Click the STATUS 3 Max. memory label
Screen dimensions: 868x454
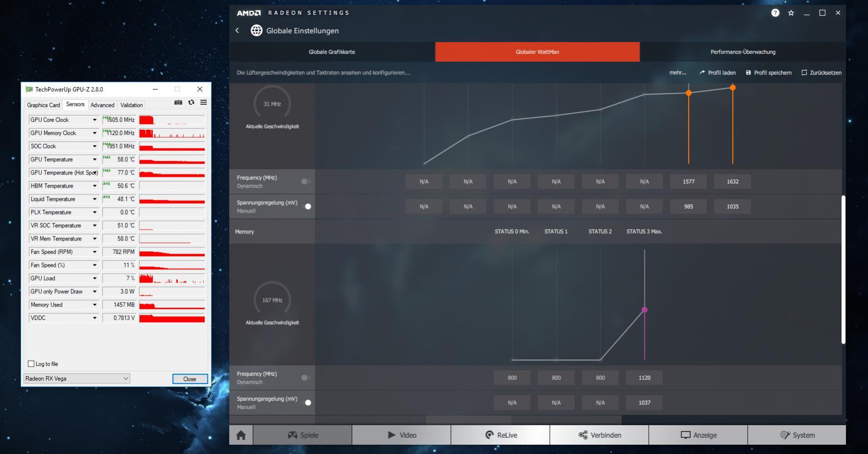[644, 231]
